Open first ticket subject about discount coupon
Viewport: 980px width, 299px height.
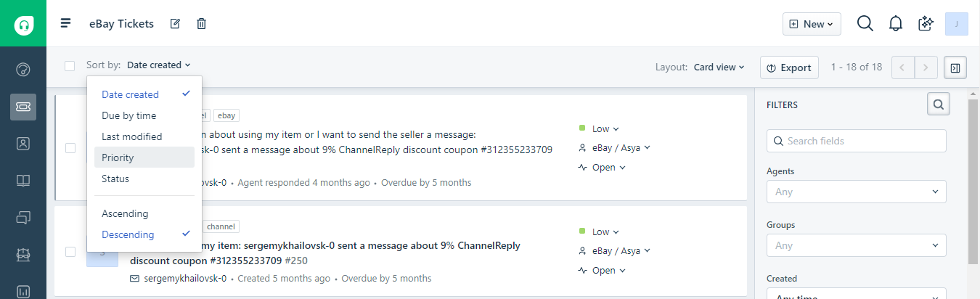377,142
